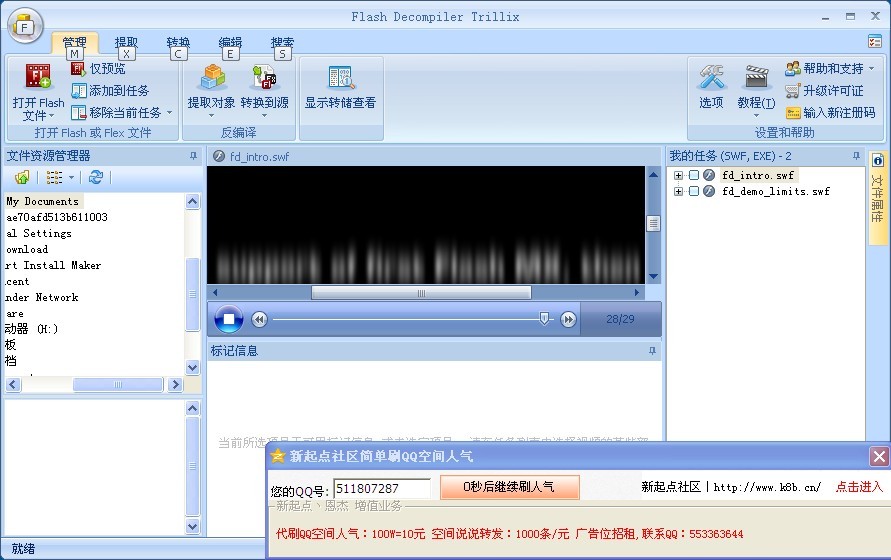Select the Settings folder entry

point(39,233)
